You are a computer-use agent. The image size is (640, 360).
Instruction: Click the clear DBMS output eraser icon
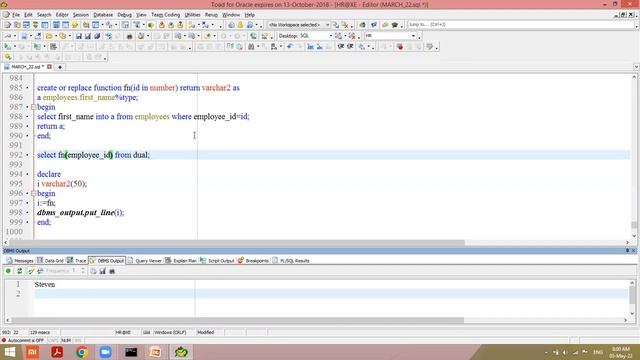coord(31,271)
